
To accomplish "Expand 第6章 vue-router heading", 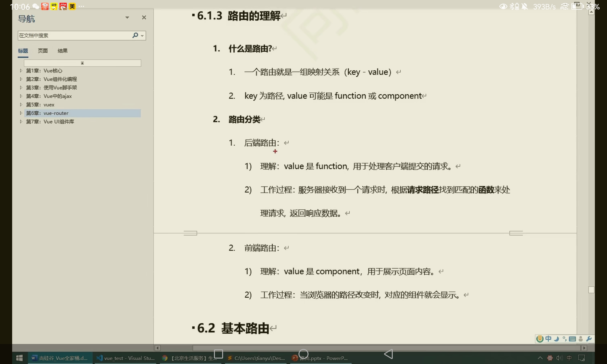I will click(x=21, y=113).
